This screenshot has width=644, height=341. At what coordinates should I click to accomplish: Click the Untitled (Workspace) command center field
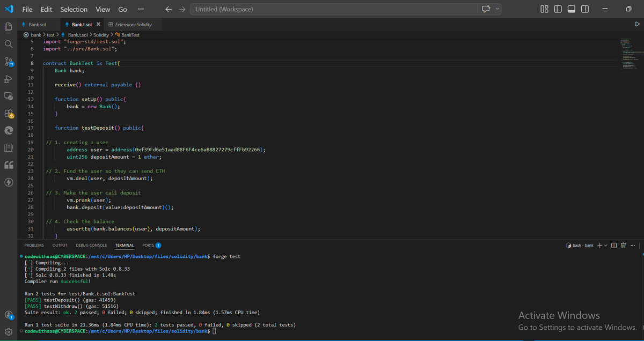tap(333, 9)
